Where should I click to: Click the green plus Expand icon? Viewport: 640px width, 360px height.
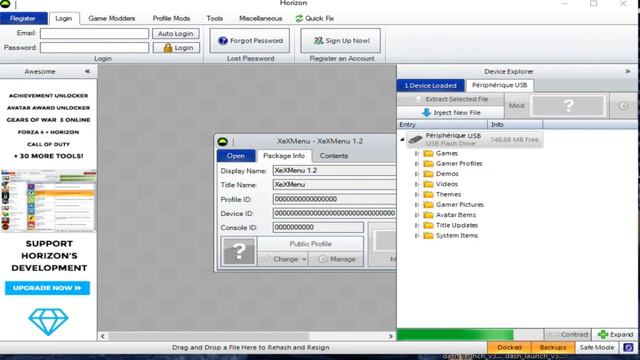603,335
